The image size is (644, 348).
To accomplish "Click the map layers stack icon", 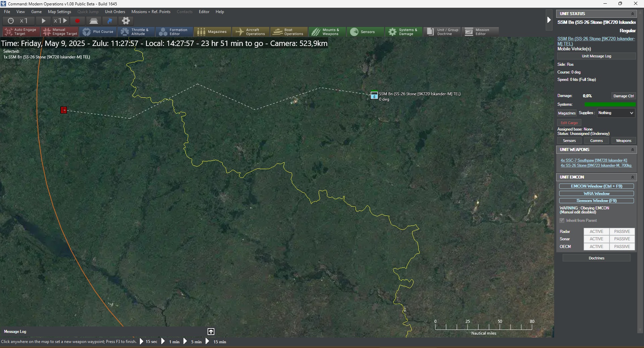I will point(94,21).
